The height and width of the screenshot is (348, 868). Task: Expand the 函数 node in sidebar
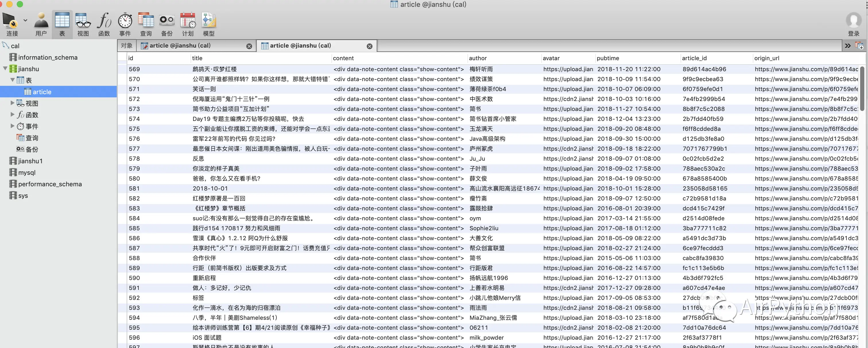click(x=12, y=114)
